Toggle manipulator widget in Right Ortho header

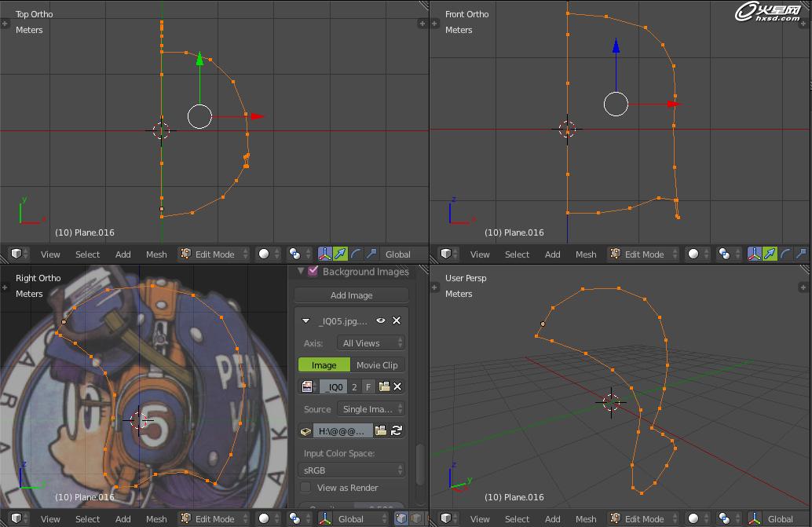pos(324,518)
